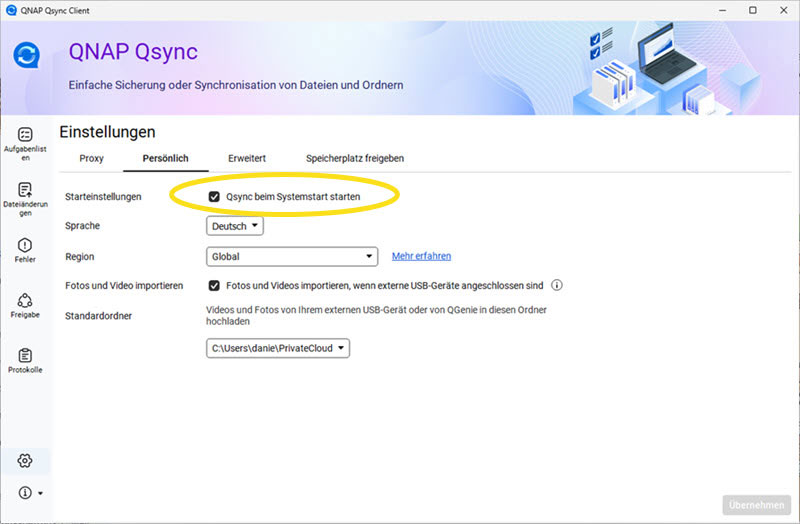Open the Region dropdown showing Global
The height and width of the screenshot is (524, 800).
pos(292,257)
